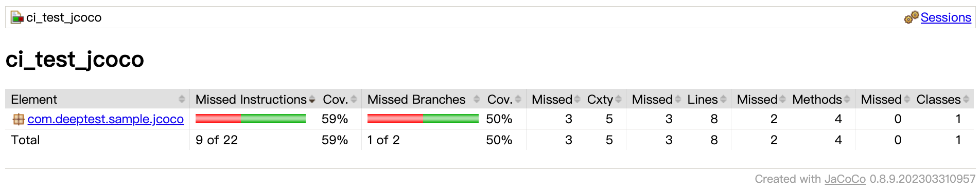Screen dimensions: 980x192
Task: Sort by the Missed Methods header
Action: point(761,99)
